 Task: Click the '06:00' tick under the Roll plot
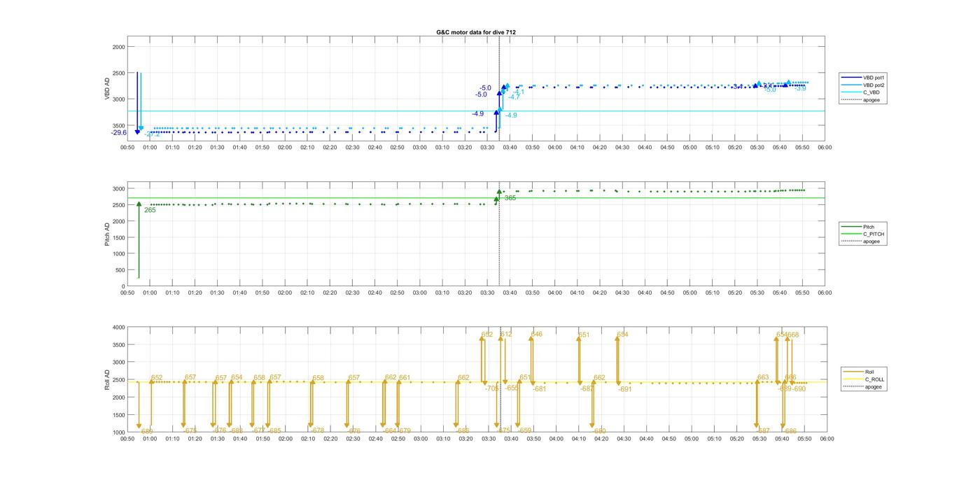826,439
